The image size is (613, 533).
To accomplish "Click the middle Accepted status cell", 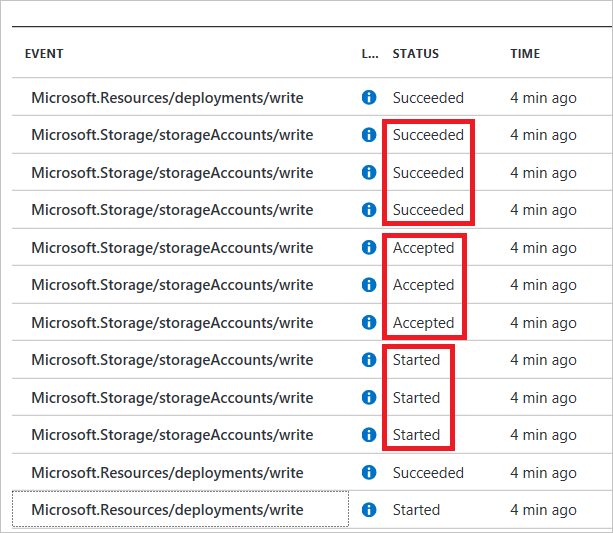I will tap(423, 285).
